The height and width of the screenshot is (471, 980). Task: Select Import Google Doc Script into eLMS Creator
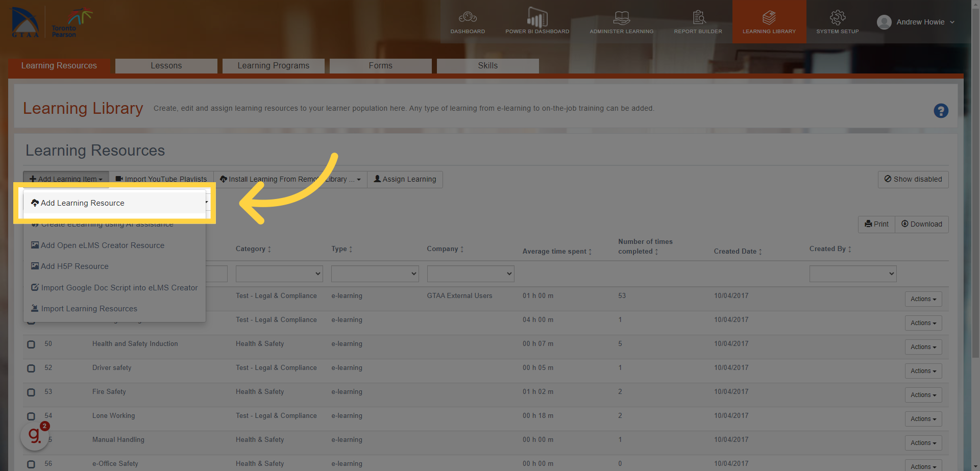pyautogui.click(x=114, y=288)
